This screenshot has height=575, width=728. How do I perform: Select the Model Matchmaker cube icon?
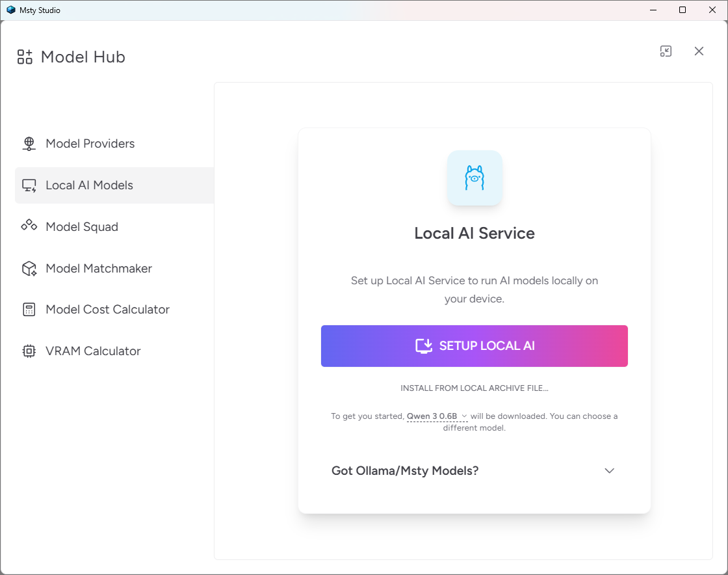[x=29, y=268]
